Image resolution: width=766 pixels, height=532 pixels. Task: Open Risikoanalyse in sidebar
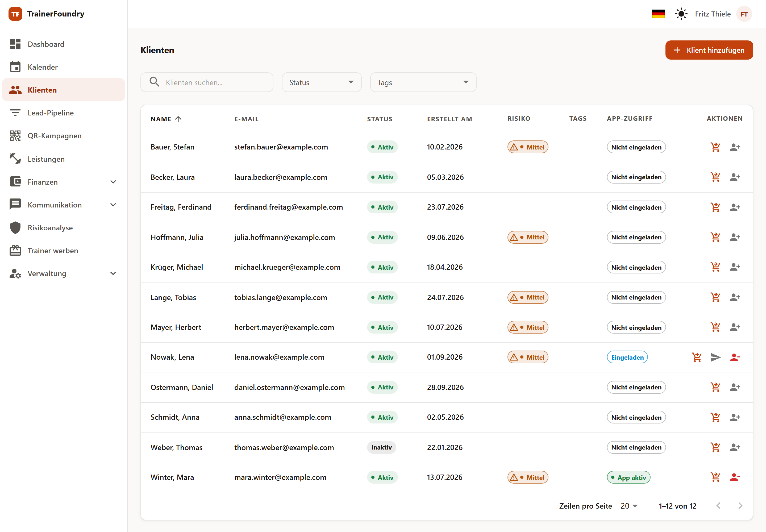(x=63, y=228)
